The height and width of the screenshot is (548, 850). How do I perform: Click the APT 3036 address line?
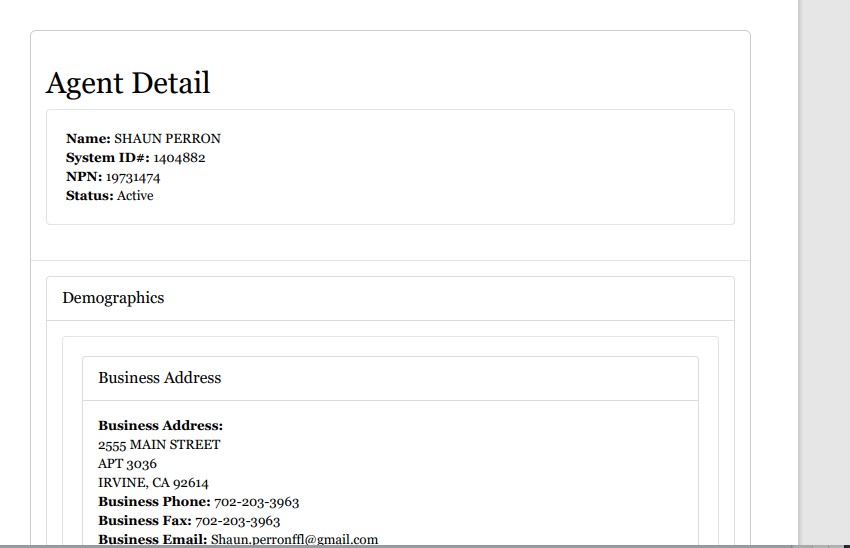point(127,464)
